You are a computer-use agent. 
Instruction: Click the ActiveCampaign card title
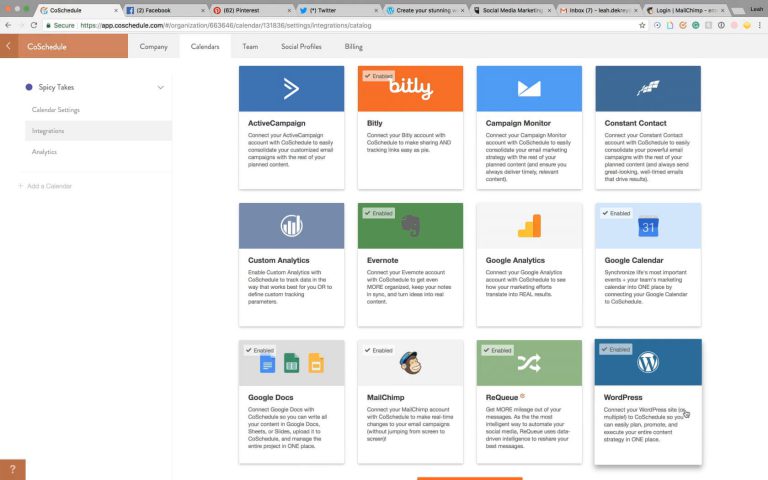[276, 123]
